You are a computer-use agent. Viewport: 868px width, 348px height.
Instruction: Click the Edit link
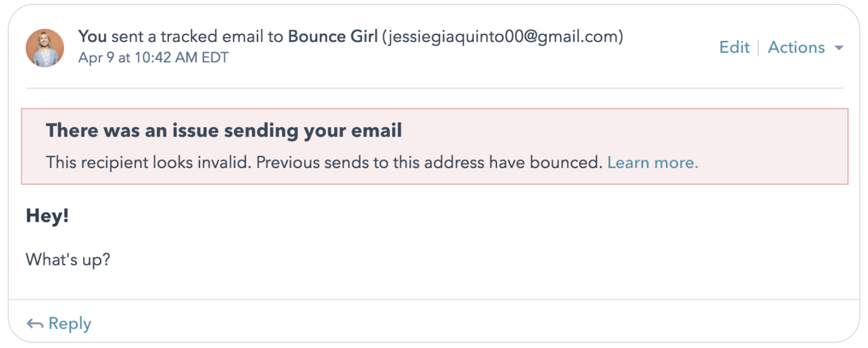pyautogui.click(x=734, y=47)
